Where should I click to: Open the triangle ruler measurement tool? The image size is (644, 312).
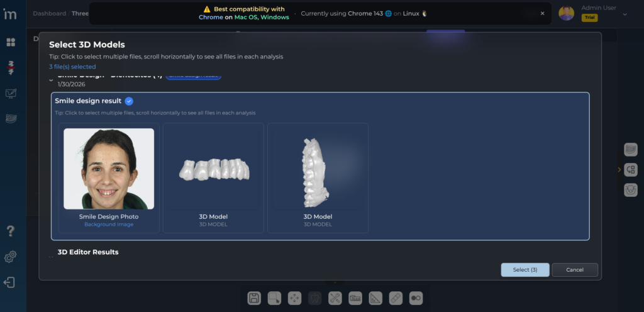(x=375, y=298)
